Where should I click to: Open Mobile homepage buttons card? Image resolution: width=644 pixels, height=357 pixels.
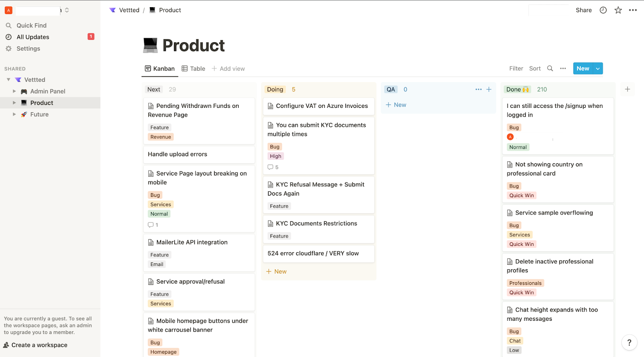(199, 335)
